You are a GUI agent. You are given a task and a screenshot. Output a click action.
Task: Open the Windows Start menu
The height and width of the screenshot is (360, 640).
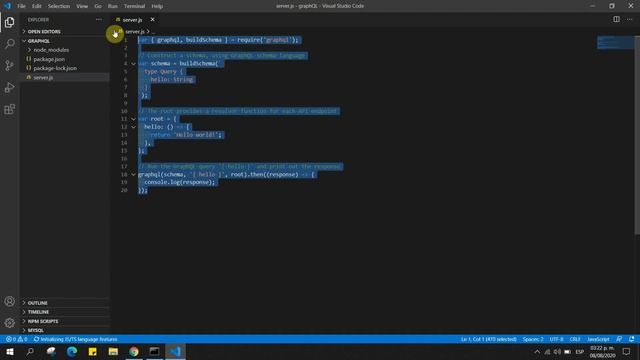coord(9,351)
